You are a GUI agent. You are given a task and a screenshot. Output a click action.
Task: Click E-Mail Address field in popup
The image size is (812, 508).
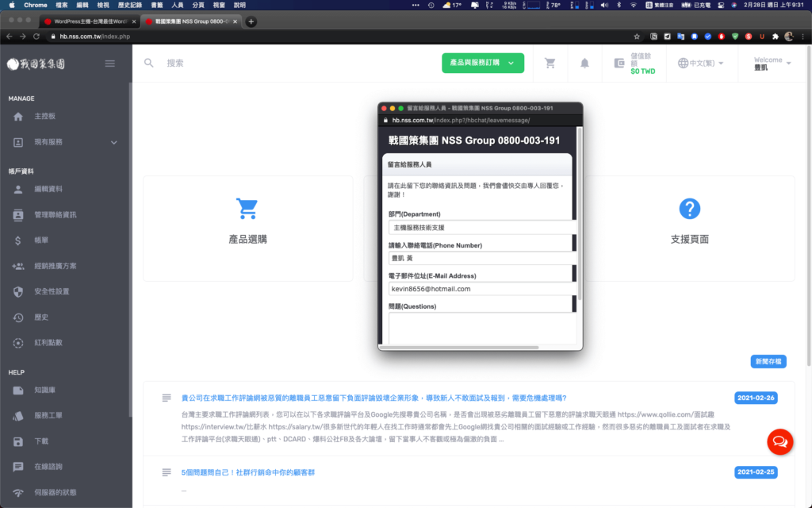[x=481, y=289]
